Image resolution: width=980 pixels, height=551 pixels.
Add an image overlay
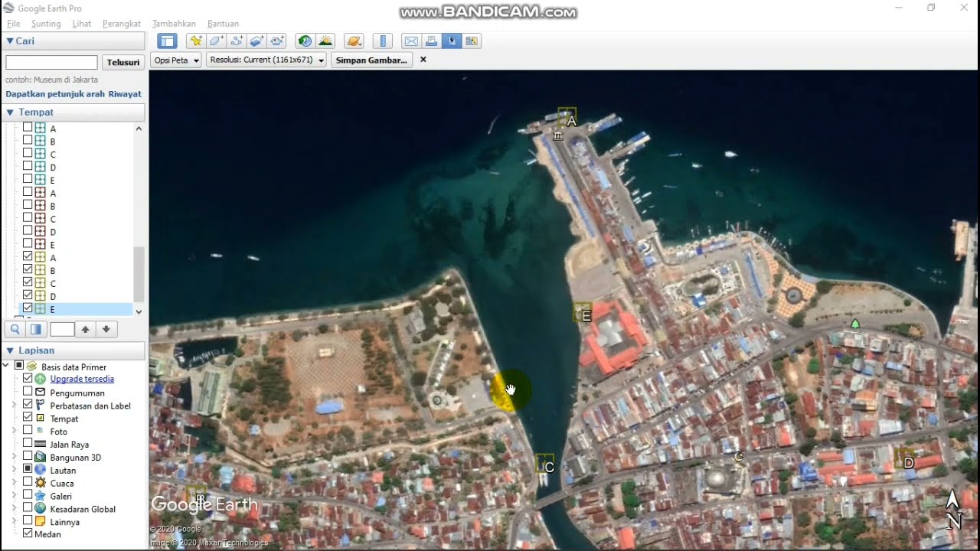257,41
